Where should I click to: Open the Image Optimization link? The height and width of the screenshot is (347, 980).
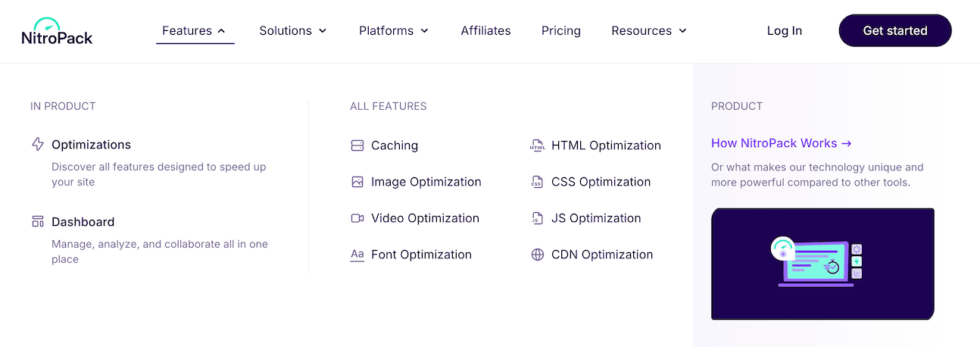[426, 182]
